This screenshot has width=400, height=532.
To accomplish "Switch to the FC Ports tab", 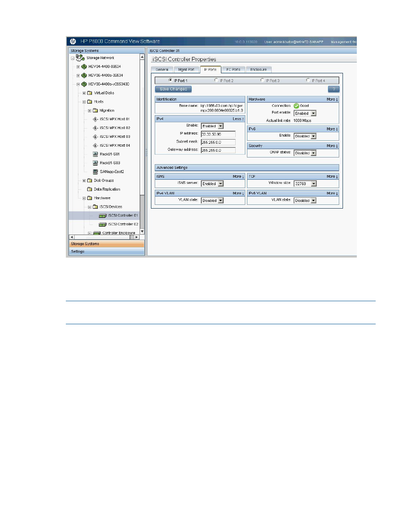I will 234,70.
